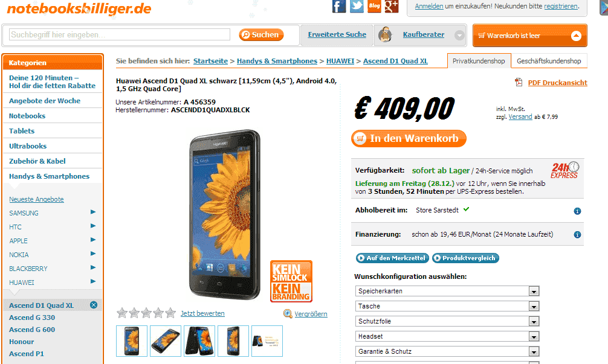This screenshot has width=608, height=364.
Task: Click the Erweiterte Suche link
Action: click(x=337, y=34)
